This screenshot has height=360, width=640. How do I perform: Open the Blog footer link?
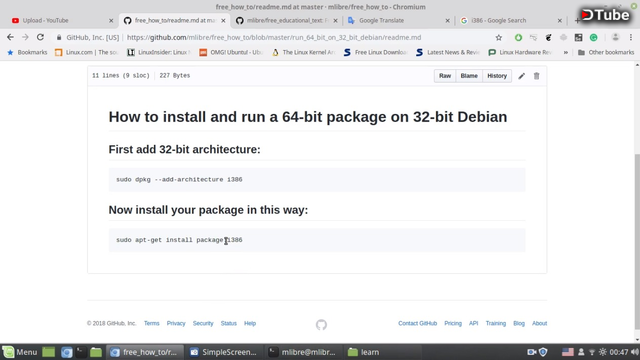pos(519,323)
